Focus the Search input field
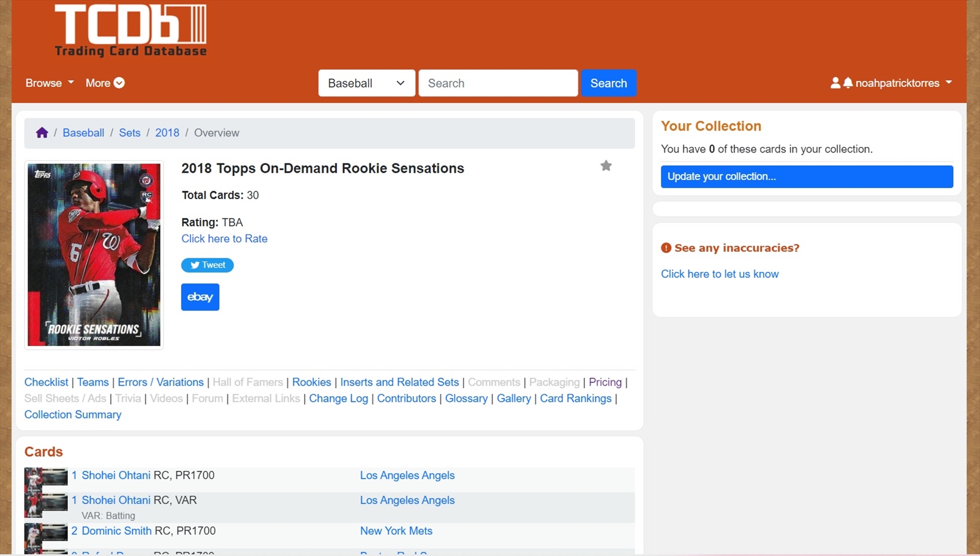This screenshot has height=556, width=980. [x=498, y=83]
